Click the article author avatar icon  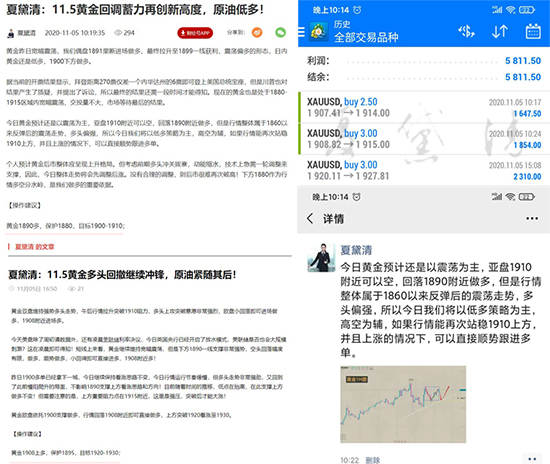coord(11,33)
